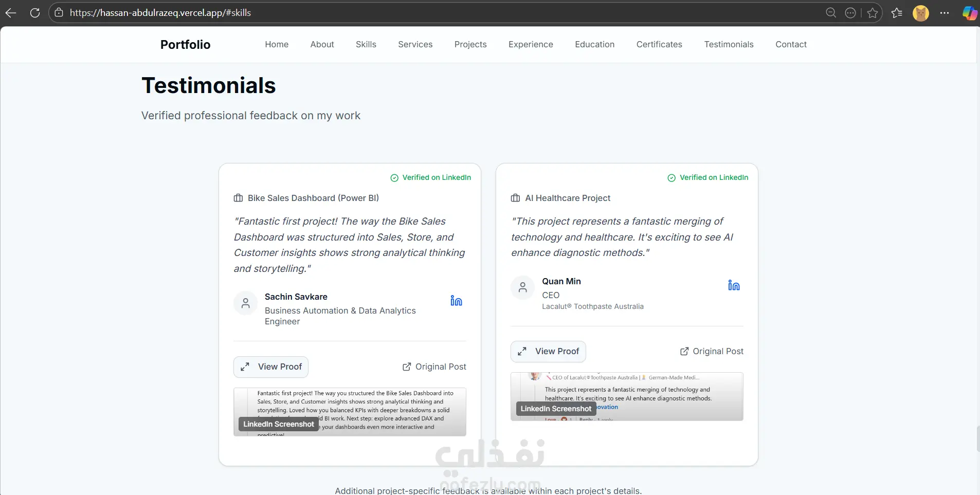Open browser settings and more menu
The height and width of the screenshot is (495, 980).
(945, 13)
